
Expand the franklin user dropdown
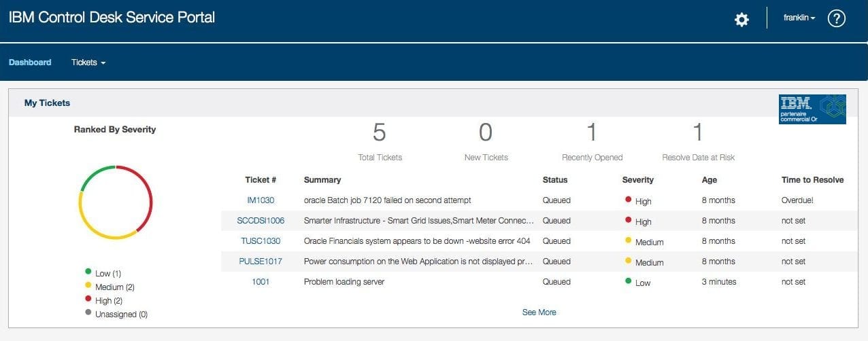[x=799, y=18]
